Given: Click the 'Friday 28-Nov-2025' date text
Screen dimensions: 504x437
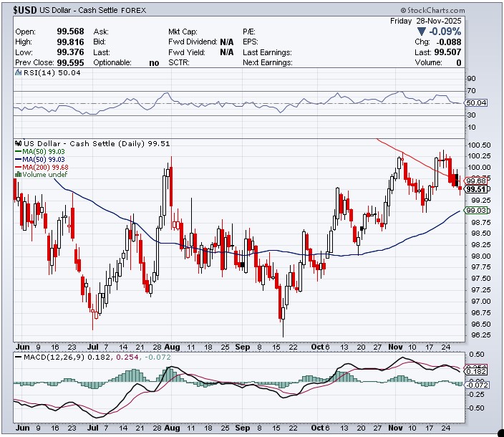Looking at the screenshot, I should click(x=426, y=21).
